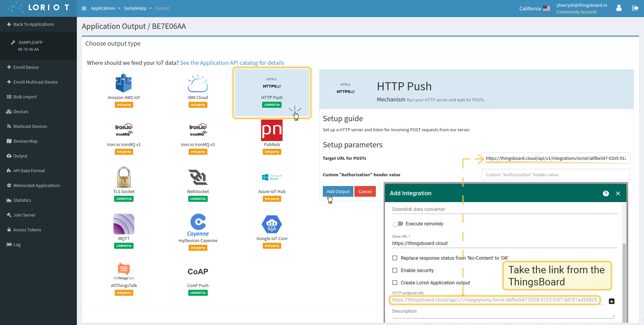Toggle the hamburger menu icon
Image resolution: width=644 pixels, height=325 pixels.
[84, 8]
